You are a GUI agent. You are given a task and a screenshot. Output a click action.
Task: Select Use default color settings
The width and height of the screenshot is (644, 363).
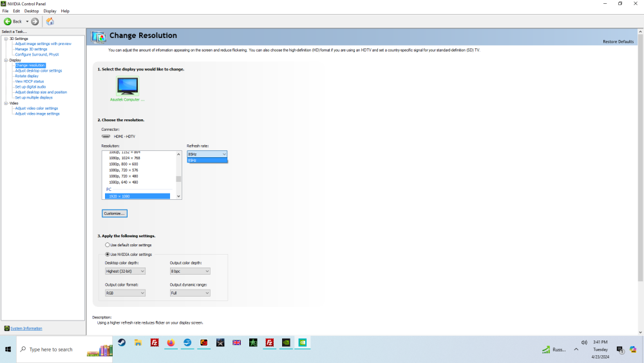pos(108,245)
